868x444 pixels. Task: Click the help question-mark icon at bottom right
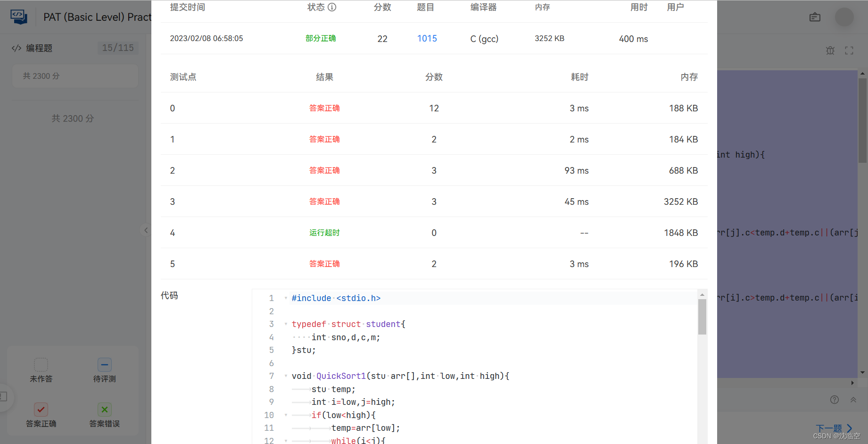[835, 400]
